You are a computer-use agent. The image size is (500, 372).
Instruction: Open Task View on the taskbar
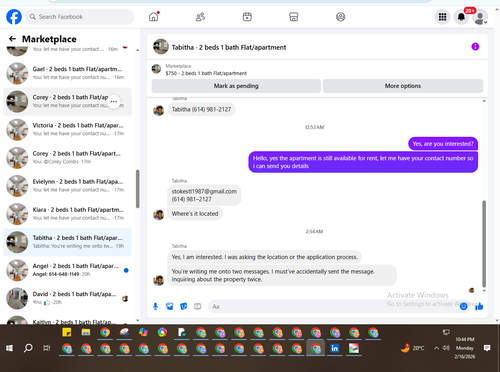coord(47,348)
